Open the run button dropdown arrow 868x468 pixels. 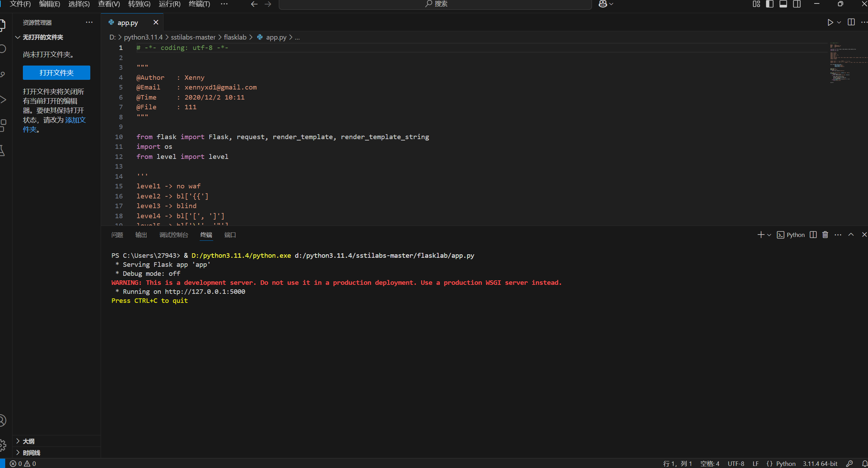(839, 23)
